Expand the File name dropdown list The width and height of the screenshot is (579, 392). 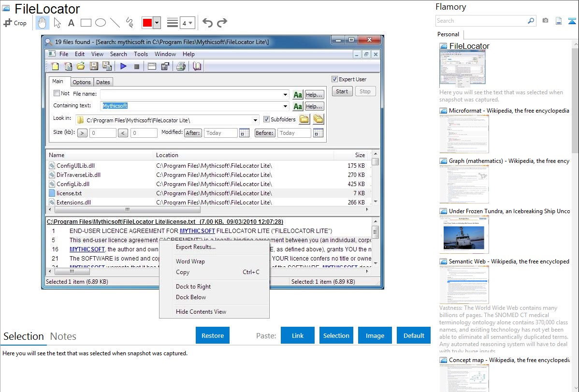(x=285, y=95)
